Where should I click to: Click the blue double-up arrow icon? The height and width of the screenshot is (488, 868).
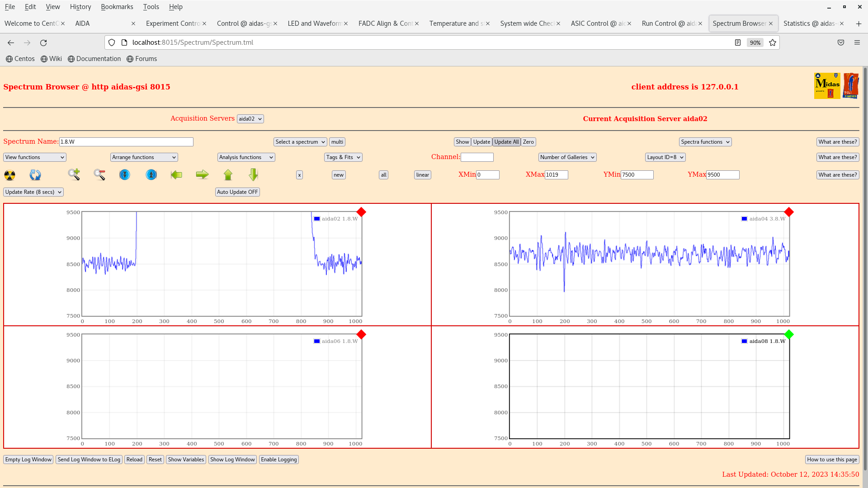tap(151, 175)
